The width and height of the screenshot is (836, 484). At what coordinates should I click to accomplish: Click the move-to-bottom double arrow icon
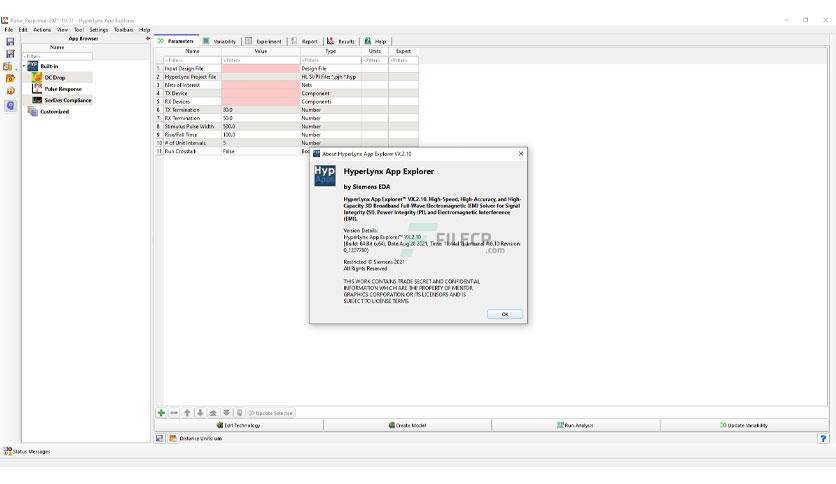[226, 413]
